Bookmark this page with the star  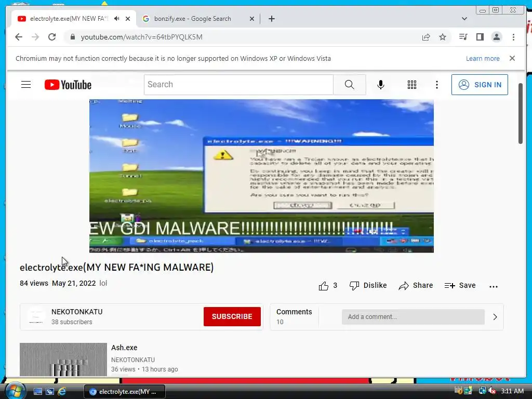click(x=443, y=37)
